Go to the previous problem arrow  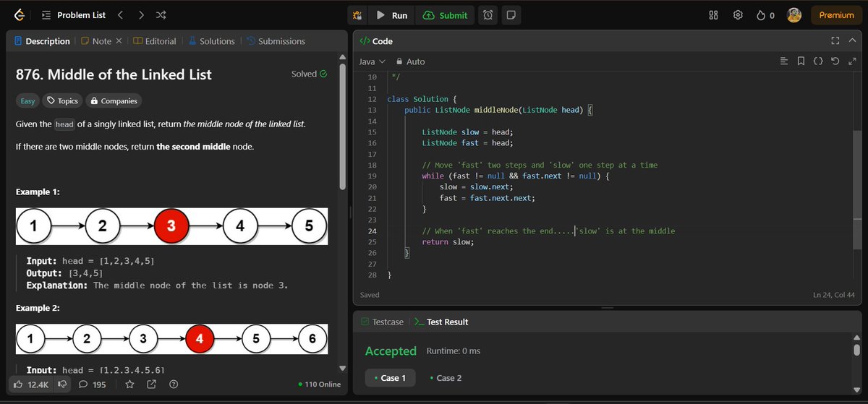(120, 15)
